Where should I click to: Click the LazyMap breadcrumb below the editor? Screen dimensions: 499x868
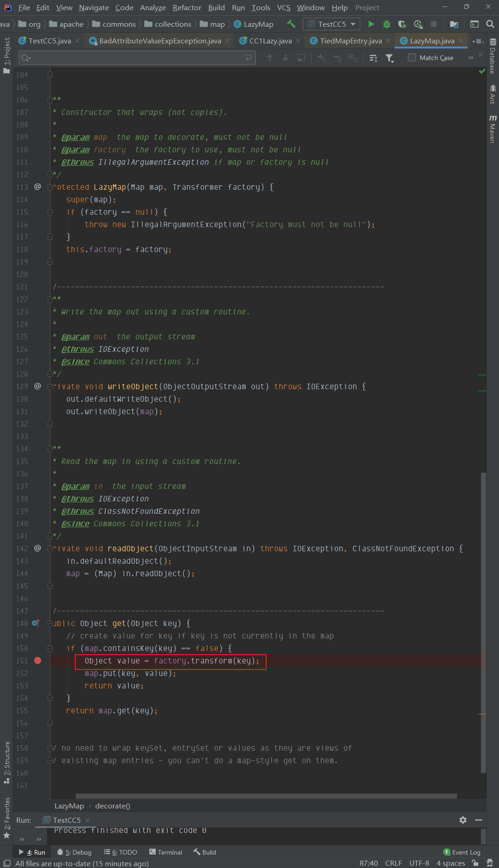[x=69, y=806]
